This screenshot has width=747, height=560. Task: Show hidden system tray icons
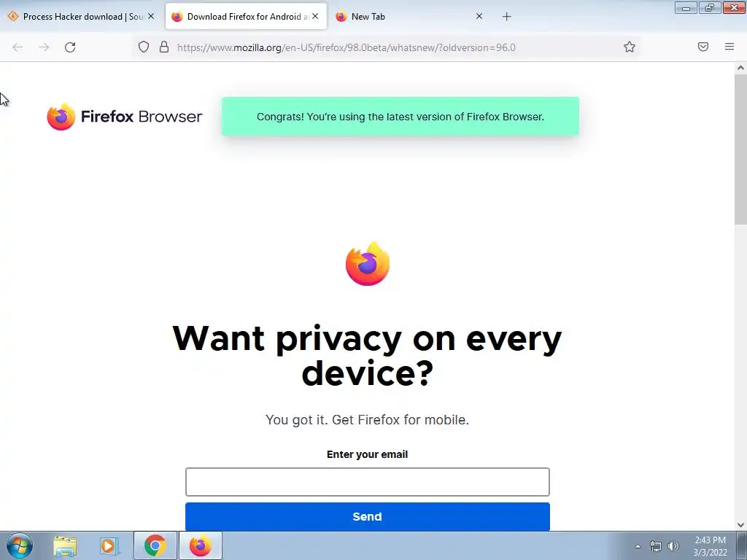point(638,546)
